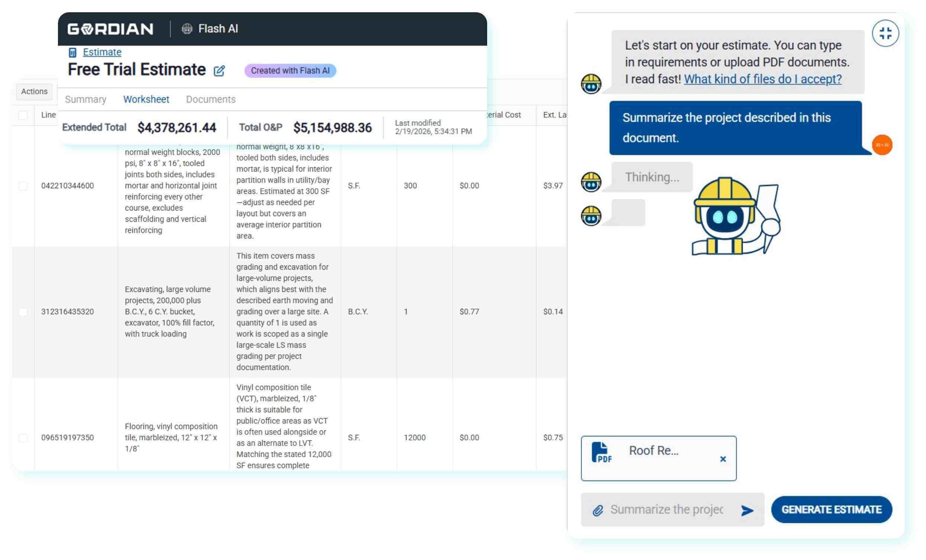Open the Estimate breadcrumb link
926x560 pixels.
point(102,52)
